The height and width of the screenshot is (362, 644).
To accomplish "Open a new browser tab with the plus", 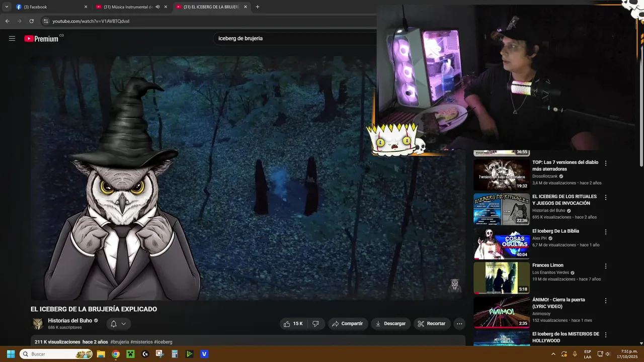I will tap(258, 7).
